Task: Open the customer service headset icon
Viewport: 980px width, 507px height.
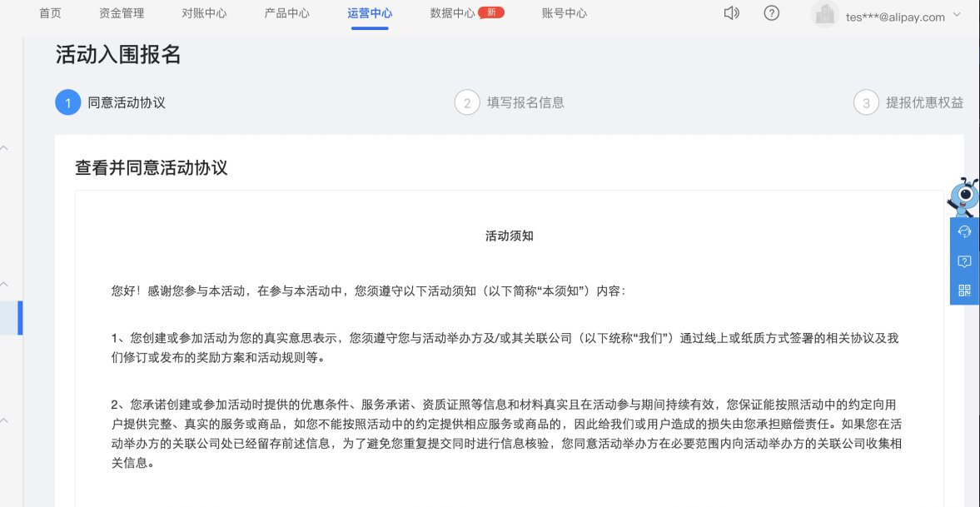Action: (x=964, y=231)
